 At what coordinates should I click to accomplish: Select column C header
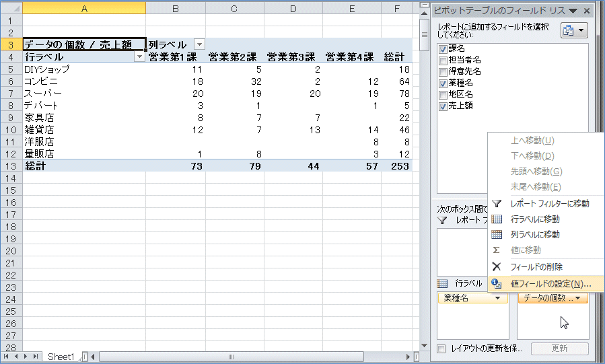coord(235,8)
